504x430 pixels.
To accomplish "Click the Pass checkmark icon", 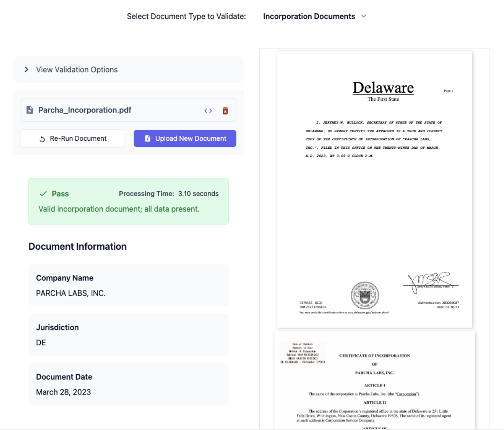I will point(43,194).
